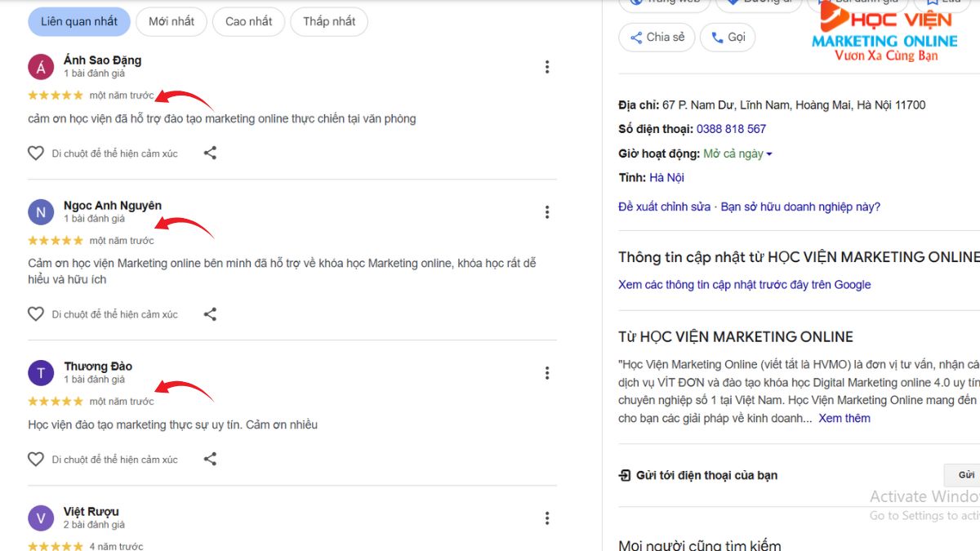Click share icon on Thương Đào's review

pos(210,460)
